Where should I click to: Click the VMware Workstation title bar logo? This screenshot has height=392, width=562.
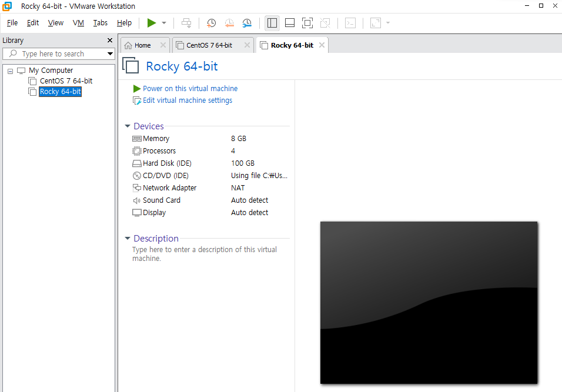click(x=7, y=6)
